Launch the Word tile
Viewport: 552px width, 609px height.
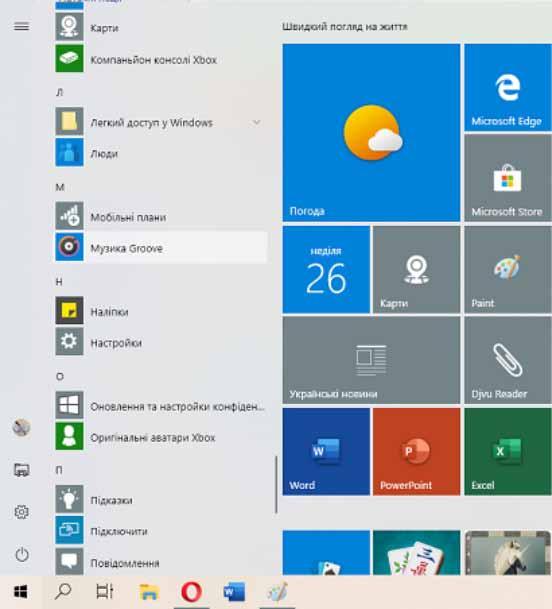pos(326,451)
